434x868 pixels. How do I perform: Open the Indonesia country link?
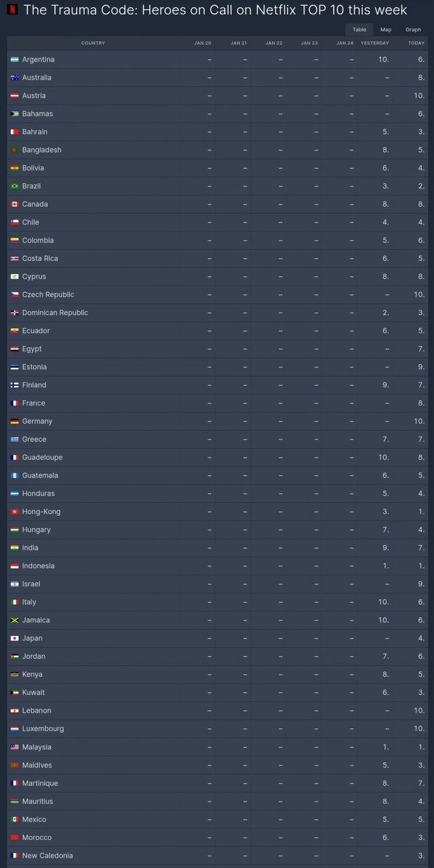38,566
